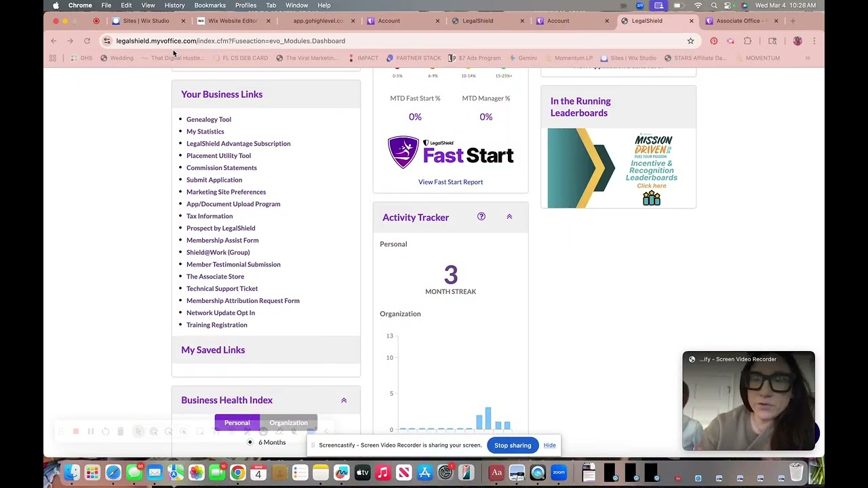The height and width of the screenshot is (488, 868).
Task: Collapse the Activity Tracker panel
Action: click(509, 217)
